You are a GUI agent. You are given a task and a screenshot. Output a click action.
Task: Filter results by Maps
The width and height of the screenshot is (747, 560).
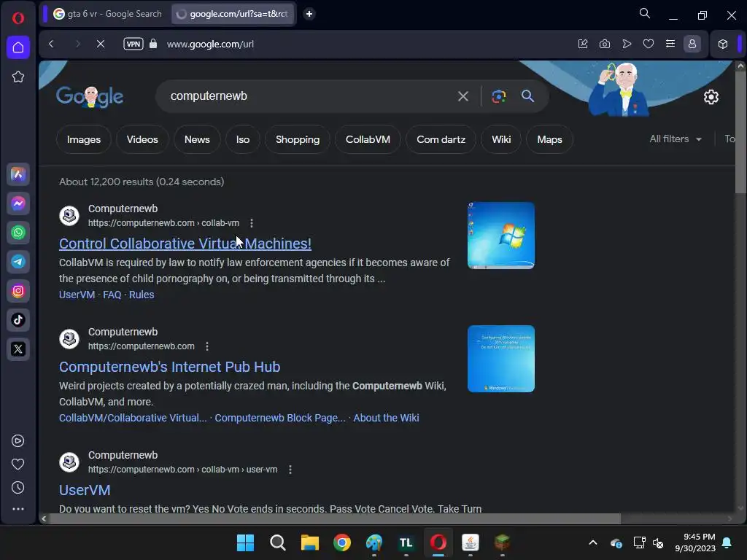tap(550, 139)
